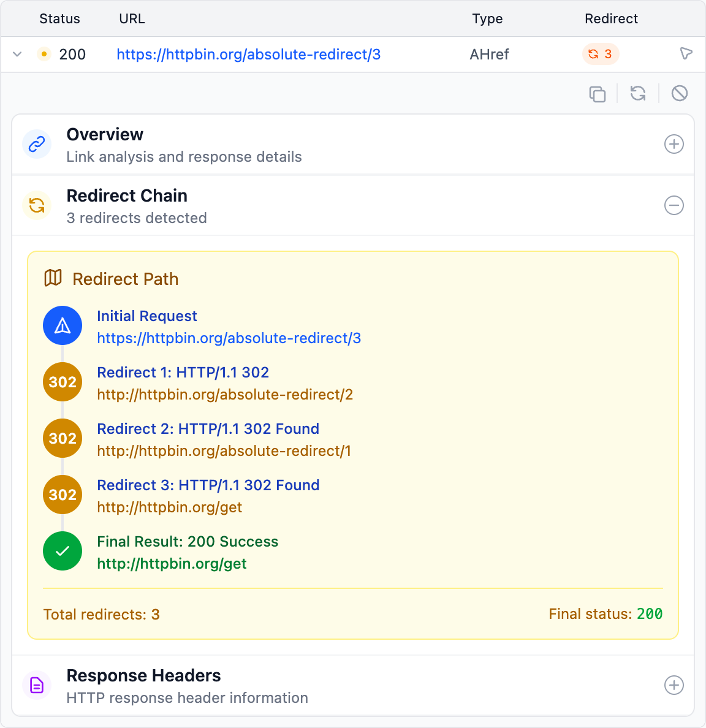Toggle the yellow status dot on the 200 row
This screenshot has width=706, height=728.
tap(44, 54)
